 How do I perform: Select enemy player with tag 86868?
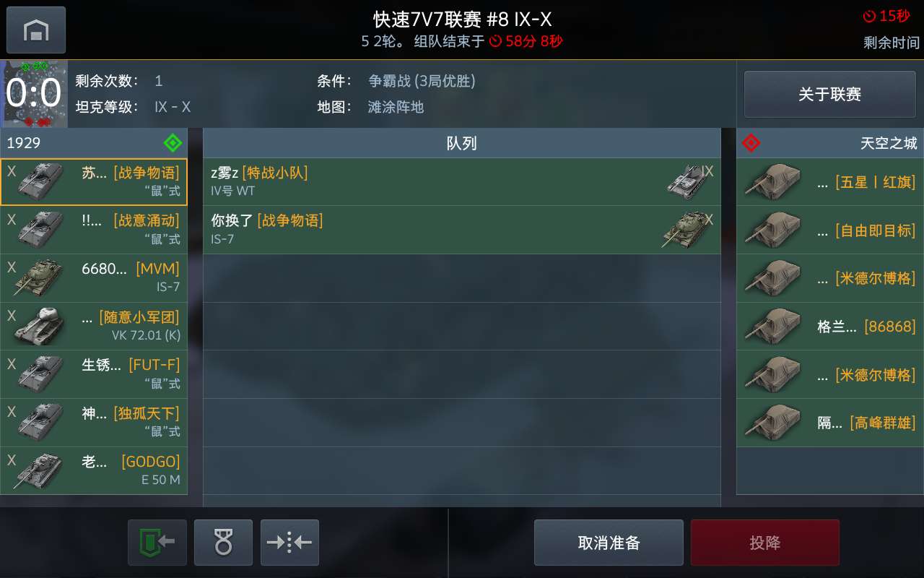830,327
